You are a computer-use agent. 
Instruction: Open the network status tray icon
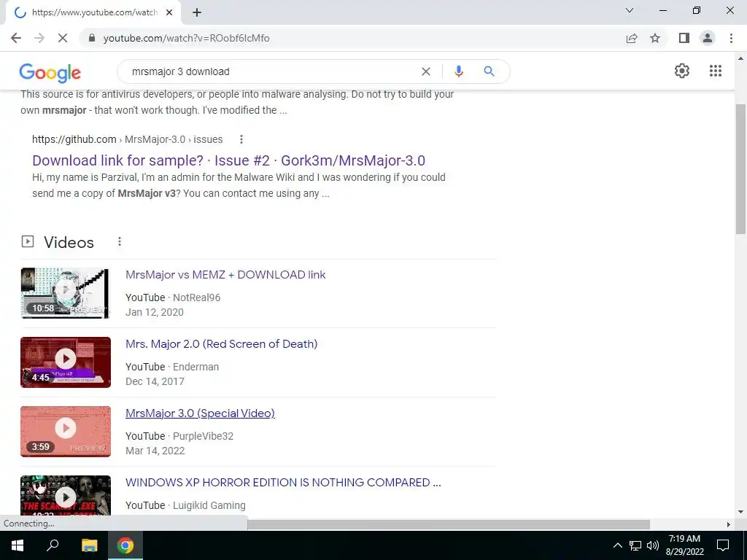coord(635,545)
